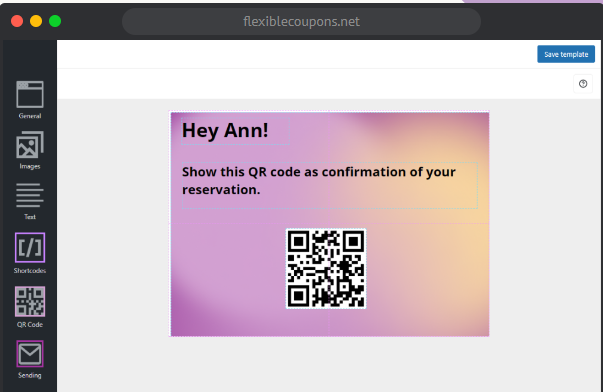This screenshot has height=392, width=603.
Task: Open the General settings panel icon
Action: pos(30,94)
